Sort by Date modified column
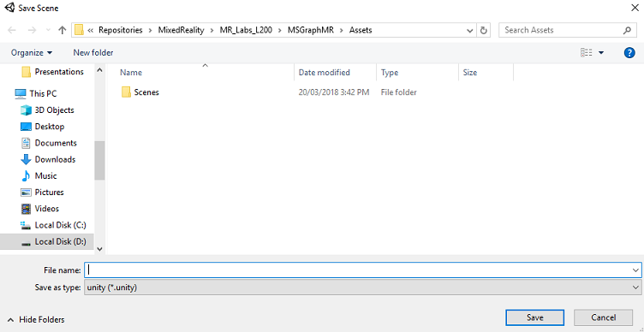 coord(324,73)
